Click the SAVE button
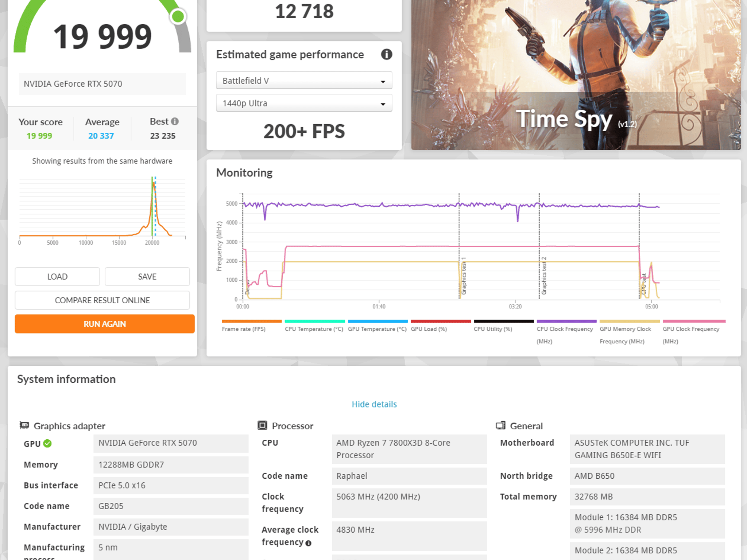This screenshot has width=747, height=560. pos(147,277)
